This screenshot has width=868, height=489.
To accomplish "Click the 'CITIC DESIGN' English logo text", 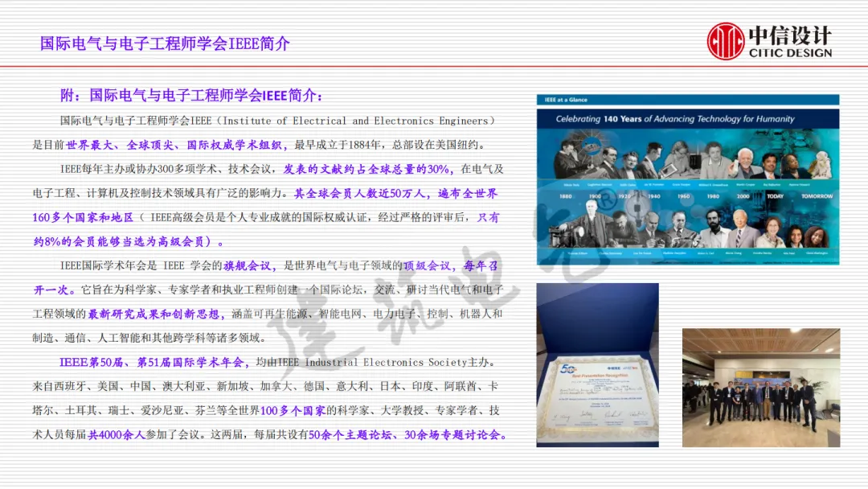I will coord(790,53).
